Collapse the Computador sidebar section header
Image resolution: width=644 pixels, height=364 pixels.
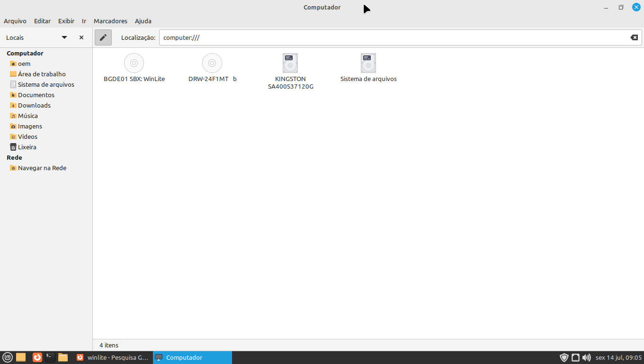pos(25,53)
